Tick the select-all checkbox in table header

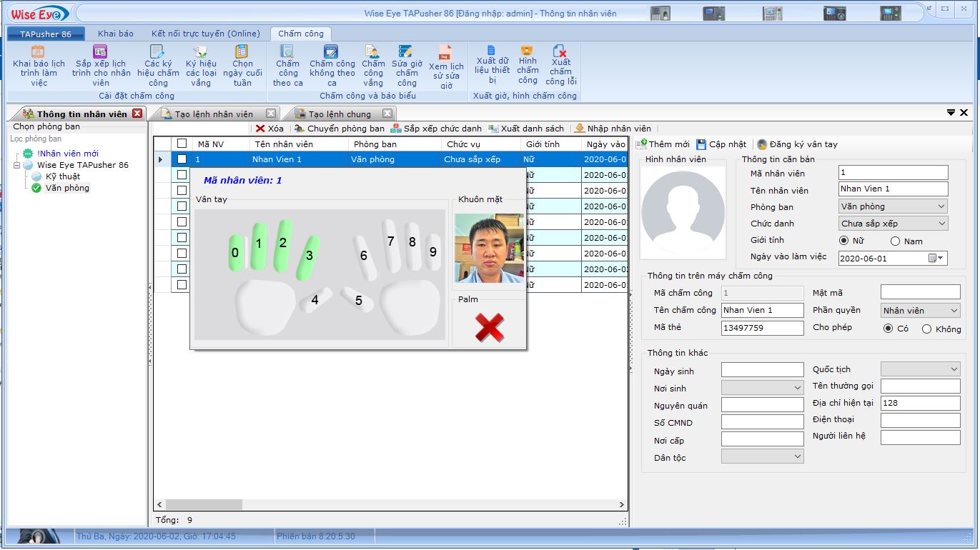click(x=182, y=144)
